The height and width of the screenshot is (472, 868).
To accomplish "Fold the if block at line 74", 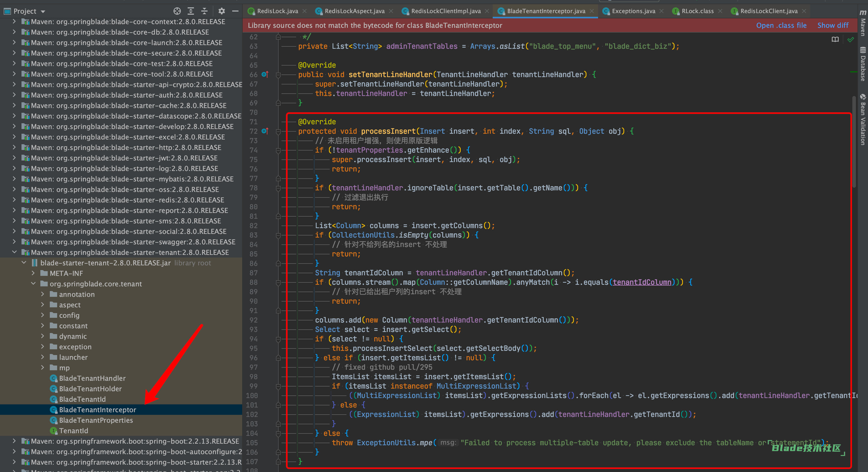I will (x=278, y=150).
